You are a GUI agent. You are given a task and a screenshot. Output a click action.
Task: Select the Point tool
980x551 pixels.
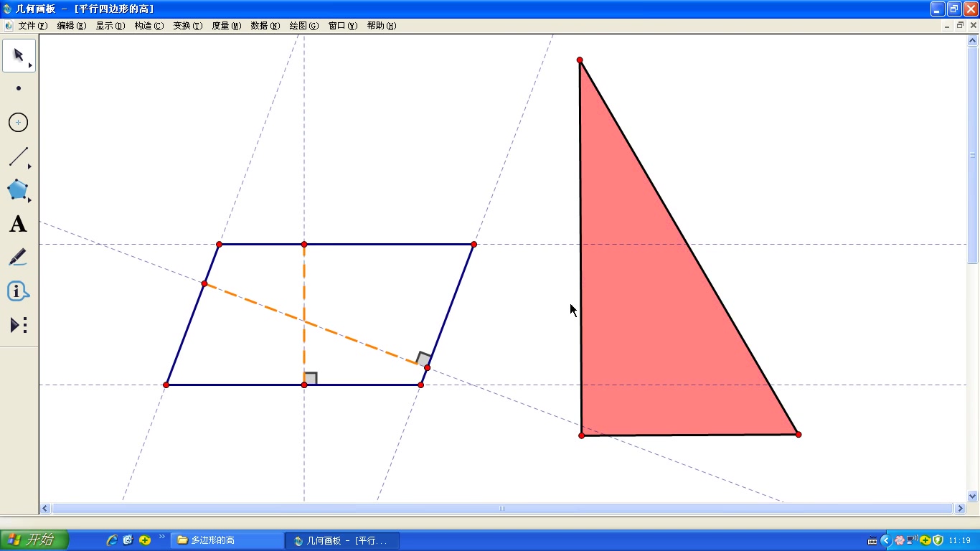pos(19,88)
